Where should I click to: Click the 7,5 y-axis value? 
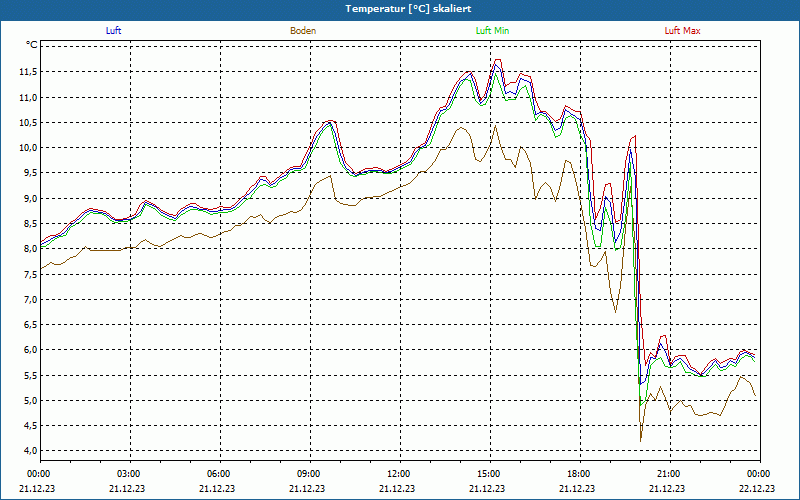pyautogui.click(x=30, y=274)
